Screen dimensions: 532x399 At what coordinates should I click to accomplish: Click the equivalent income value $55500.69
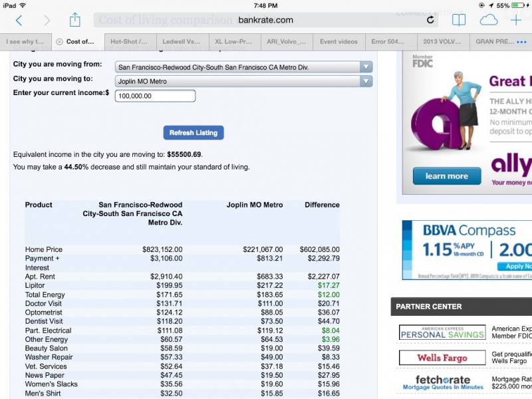[x=184, y=154]
